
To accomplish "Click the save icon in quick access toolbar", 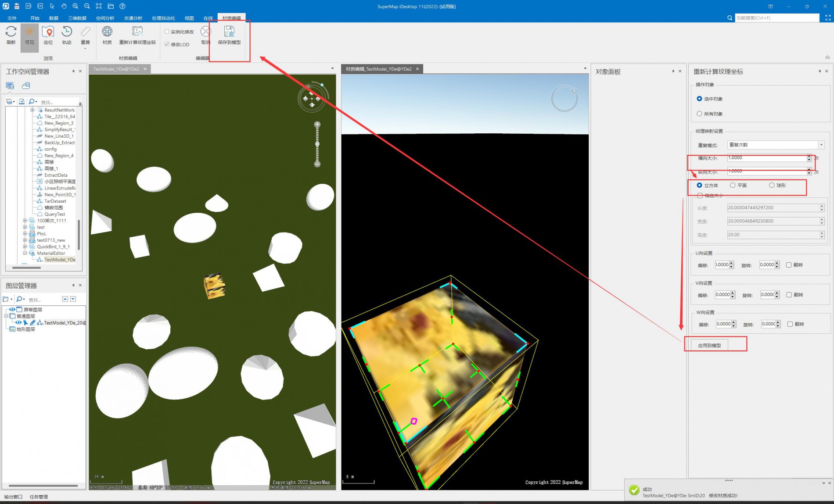I will pyautogui.click(x=17, y=6).
